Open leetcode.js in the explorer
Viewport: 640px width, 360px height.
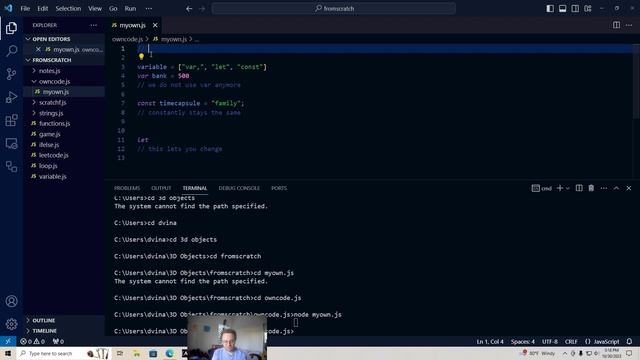[54, 155]
